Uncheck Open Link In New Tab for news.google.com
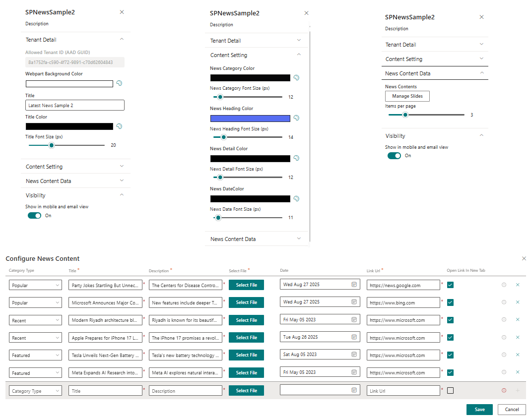The width and height of the screenshot is (530, 420). tap(450, 285)
